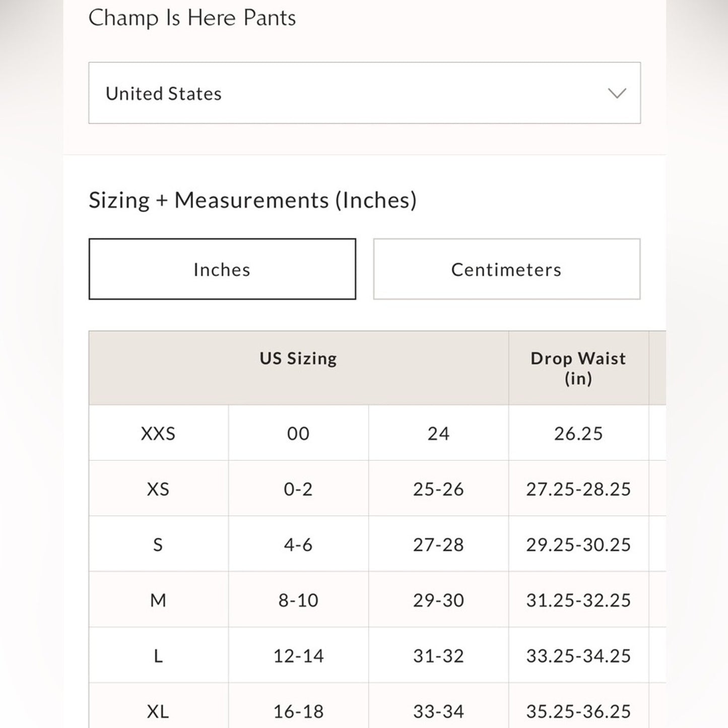
Task: Keep measurements in Inches
Action: pyautogui.click(x=222, y=269)
